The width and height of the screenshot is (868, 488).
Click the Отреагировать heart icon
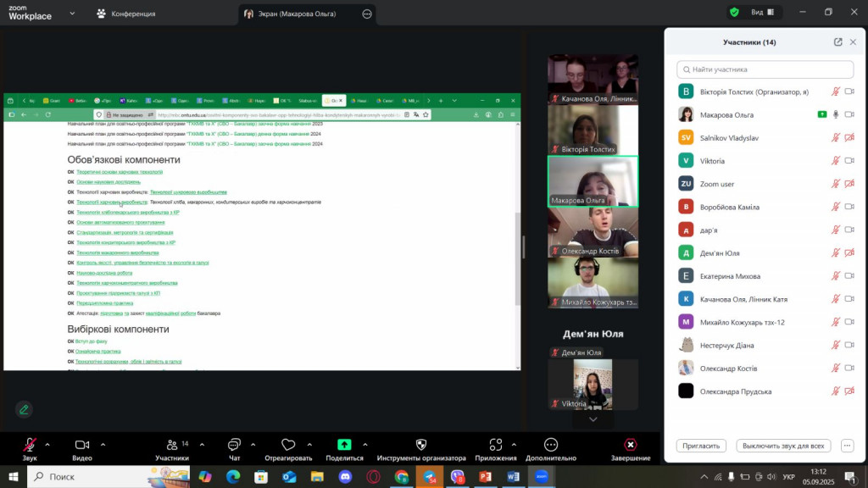pyautogui.click(x=288, y=445)
